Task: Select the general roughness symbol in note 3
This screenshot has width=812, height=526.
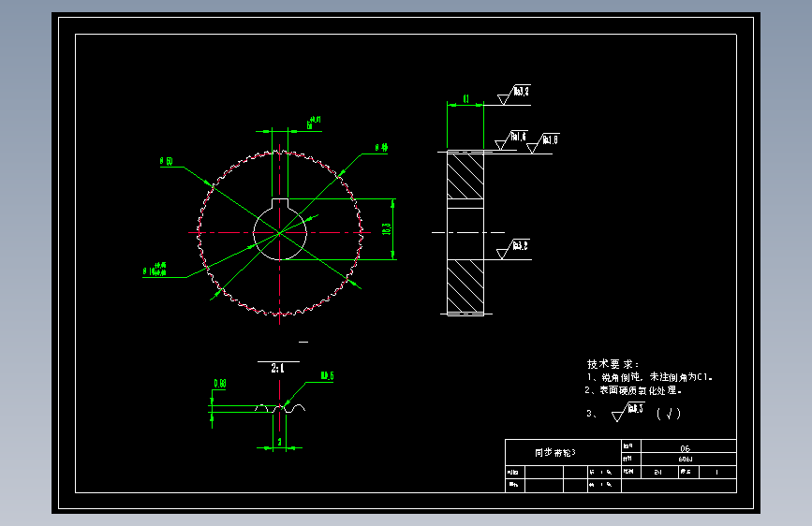Action: pyautogui.click(x=627, y=412)
